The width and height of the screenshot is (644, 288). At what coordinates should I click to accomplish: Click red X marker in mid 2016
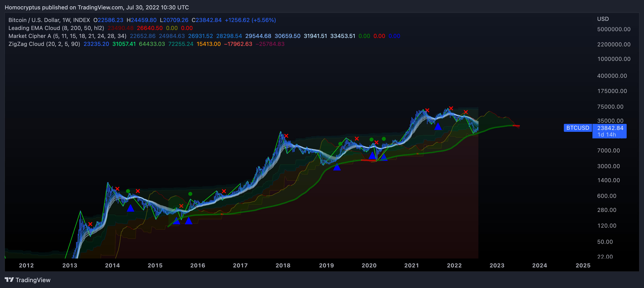pyautogui.click(x=224, y=191)
